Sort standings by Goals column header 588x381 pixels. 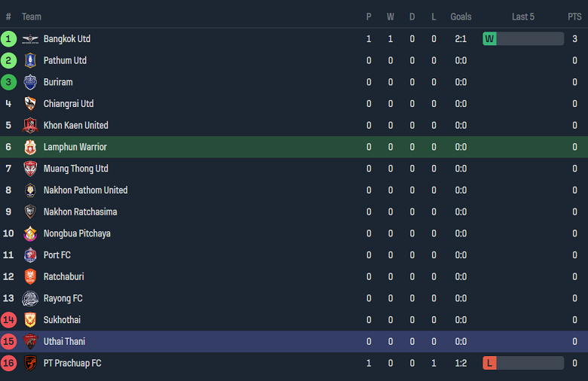461,17
